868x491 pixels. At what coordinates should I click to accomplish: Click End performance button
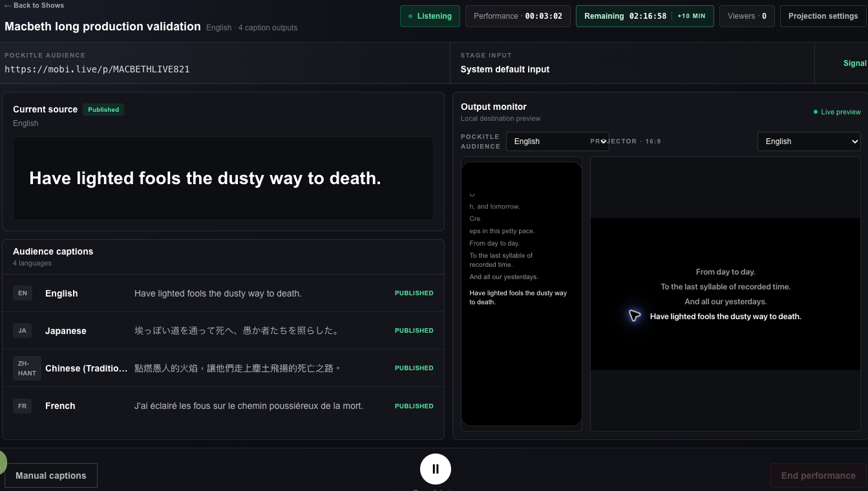point(818,475)
